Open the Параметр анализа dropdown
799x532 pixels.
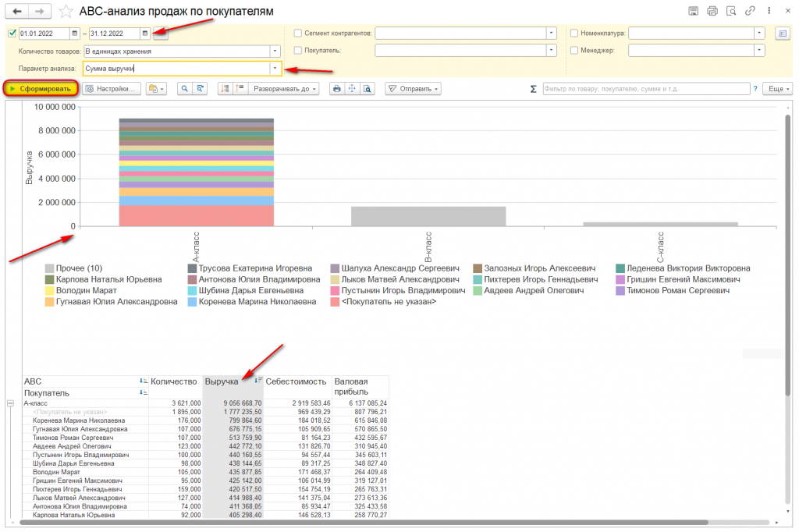(x=275, y=69)
